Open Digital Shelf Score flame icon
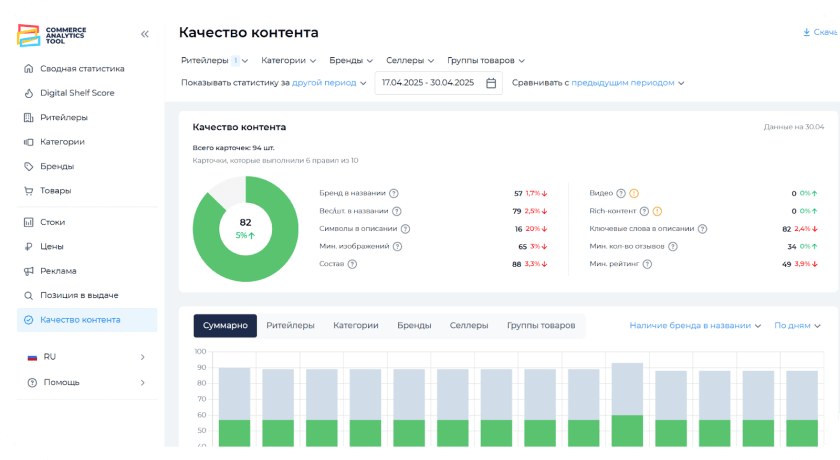 pos(28,93)
